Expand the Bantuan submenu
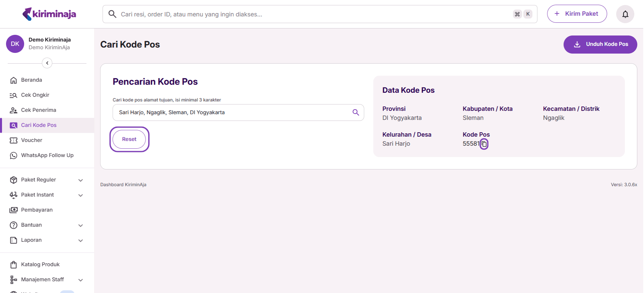The width and height of the screenshot is (644, 293). tap(80, 225)
